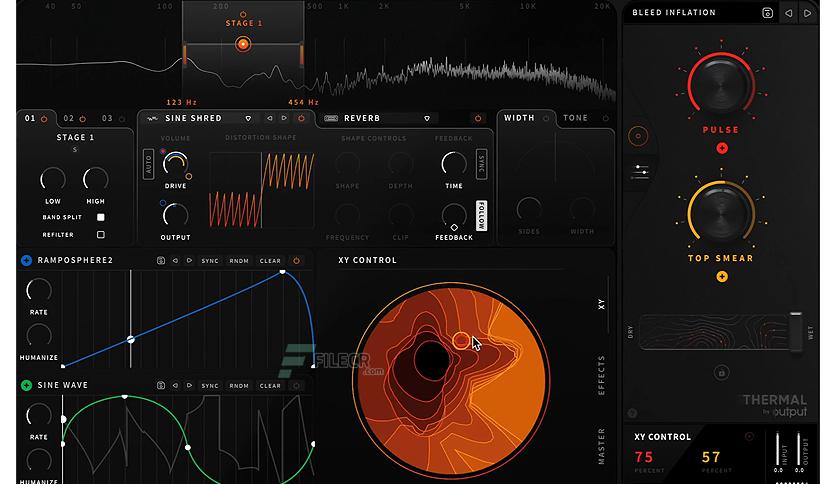Click the blue plus beside RAMPOSPHERE2
Screen dimensions: 836x484
point(26,260)
